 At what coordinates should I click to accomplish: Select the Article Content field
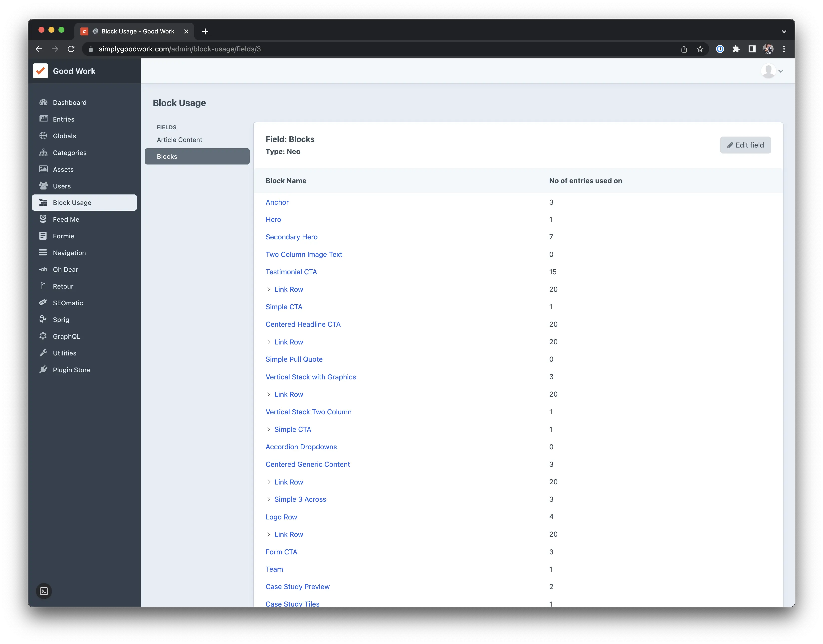point(180,140)
